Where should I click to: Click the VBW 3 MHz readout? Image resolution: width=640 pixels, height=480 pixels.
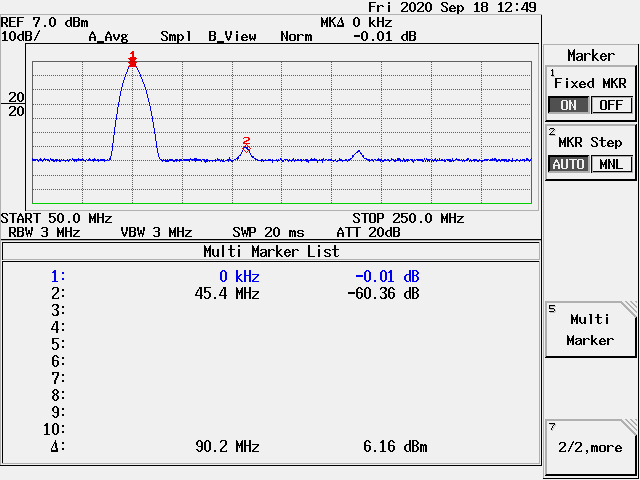pos(156,233)
